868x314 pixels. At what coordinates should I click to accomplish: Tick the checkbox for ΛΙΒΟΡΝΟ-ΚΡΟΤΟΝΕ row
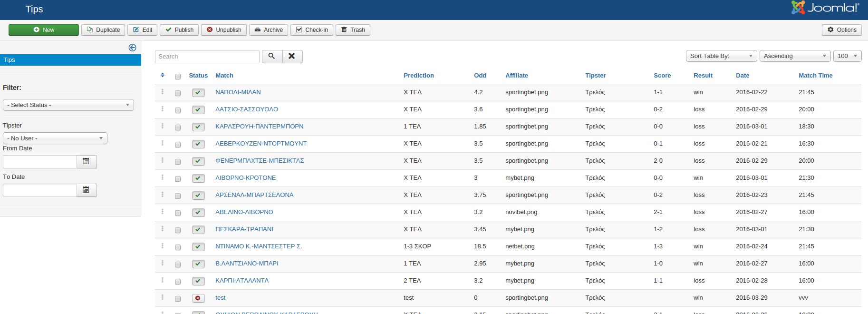click(178, 178)
